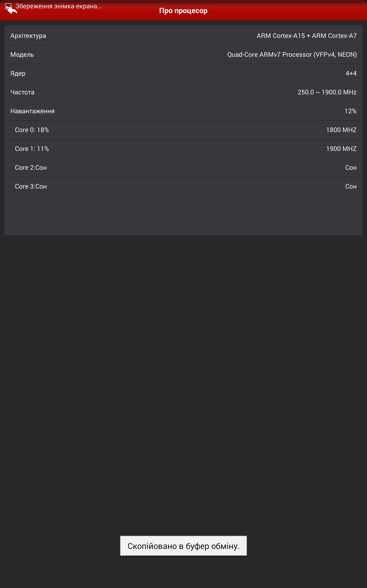Select the "Частота" row label
The image size is (367, 588).
22,92
